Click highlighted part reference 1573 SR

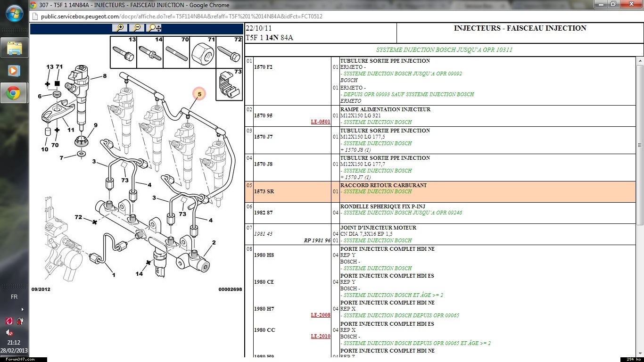pos(264,192)
